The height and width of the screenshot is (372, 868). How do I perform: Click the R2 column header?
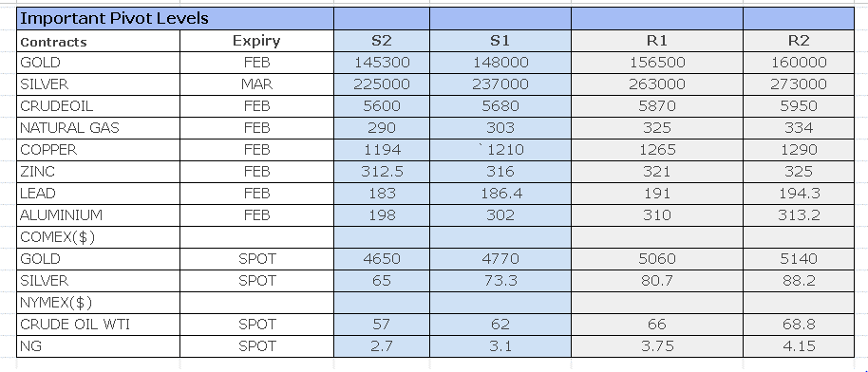click(799, 41)
